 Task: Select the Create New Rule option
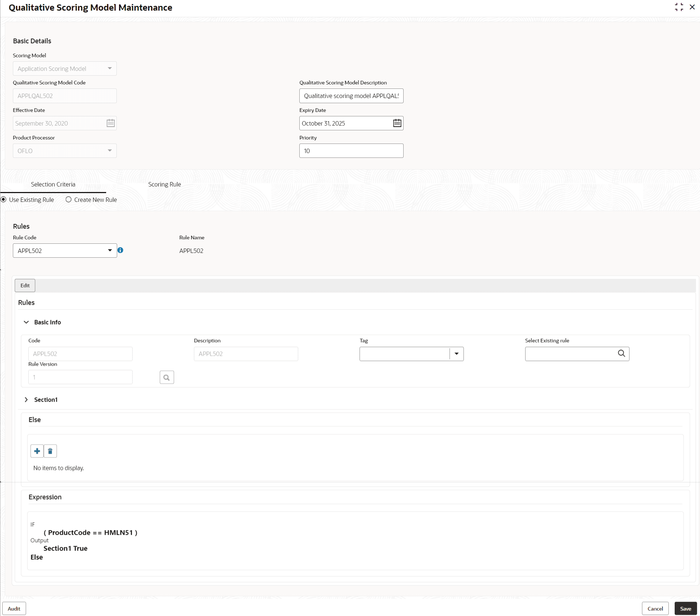click(x=69, y=199)
